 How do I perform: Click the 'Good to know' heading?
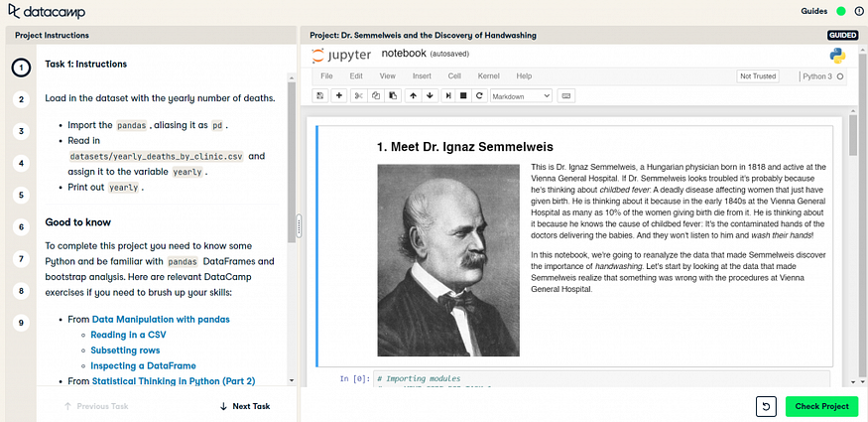78,222
